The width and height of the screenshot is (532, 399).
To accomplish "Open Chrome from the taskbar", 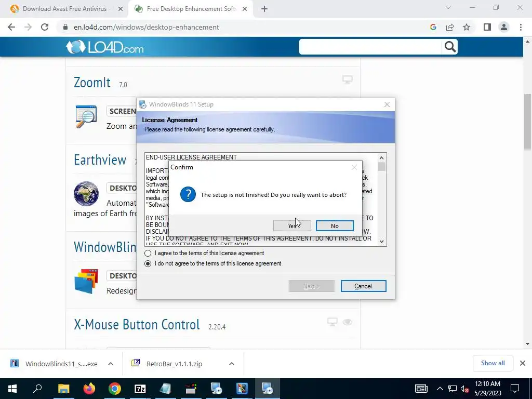I will 115,389.
